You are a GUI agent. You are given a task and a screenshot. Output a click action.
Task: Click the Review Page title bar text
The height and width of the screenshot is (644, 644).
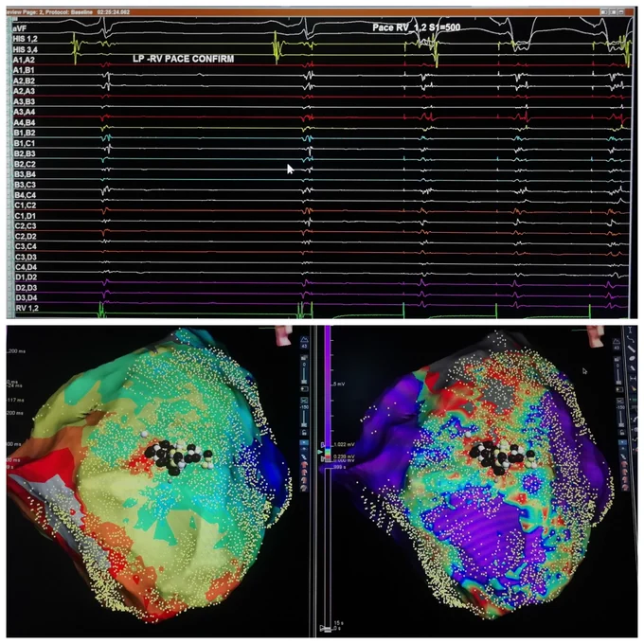(68, 12)
